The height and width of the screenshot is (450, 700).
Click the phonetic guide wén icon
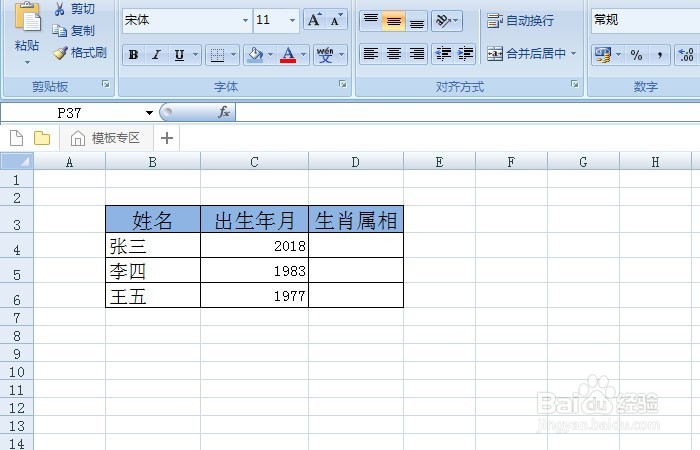[325, 55]
